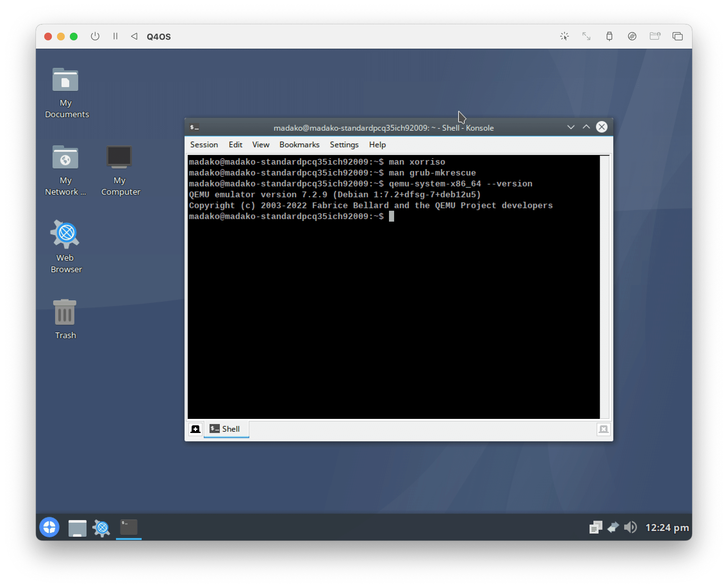Open the My Documents desktop folder
The width and height of the screenshot is (728, 588).
point(66,93)
